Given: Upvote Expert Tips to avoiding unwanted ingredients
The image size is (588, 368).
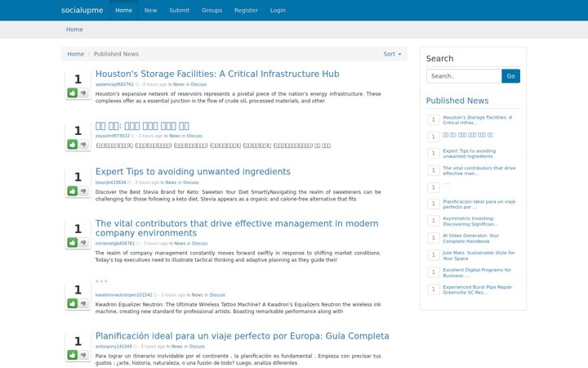Looking at the screenshot, I should 73,191.
